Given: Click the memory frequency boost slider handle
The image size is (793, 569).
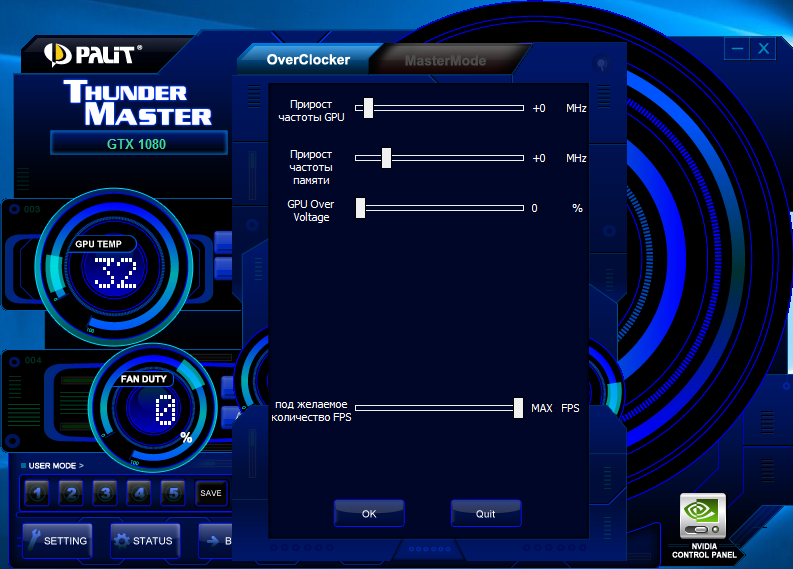Looking at the screenshot, I should tap(386, 158).
